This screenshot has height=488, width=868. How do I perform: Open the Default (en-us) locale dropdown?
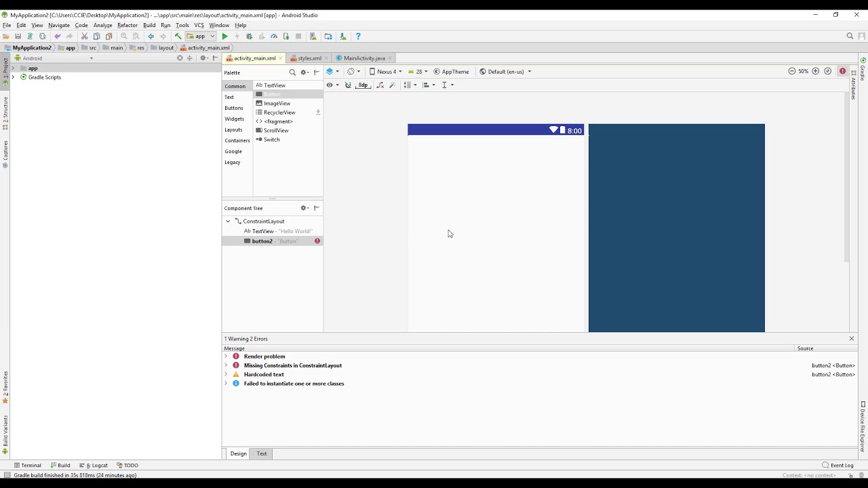click(505, 72)
